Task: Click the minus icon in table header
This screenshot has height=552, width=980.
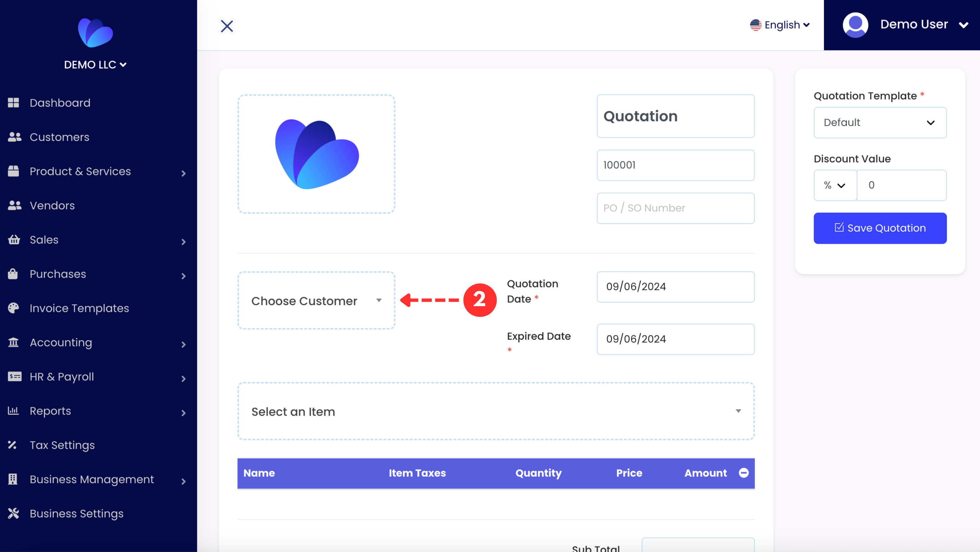Action: (744, 473)
